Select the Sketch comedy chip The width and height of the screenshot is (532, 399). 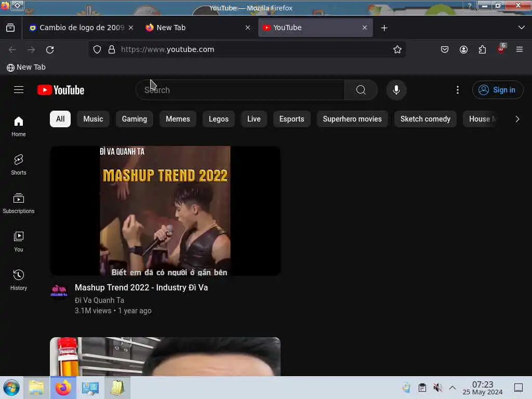pos(425,119)
